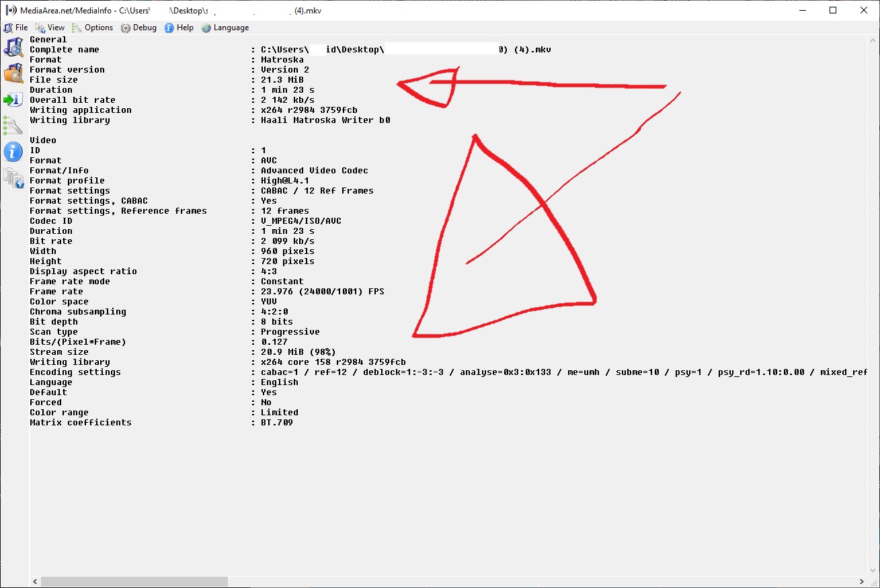
Task: Click the Open File sidebar icon
Action: [13, 48]
